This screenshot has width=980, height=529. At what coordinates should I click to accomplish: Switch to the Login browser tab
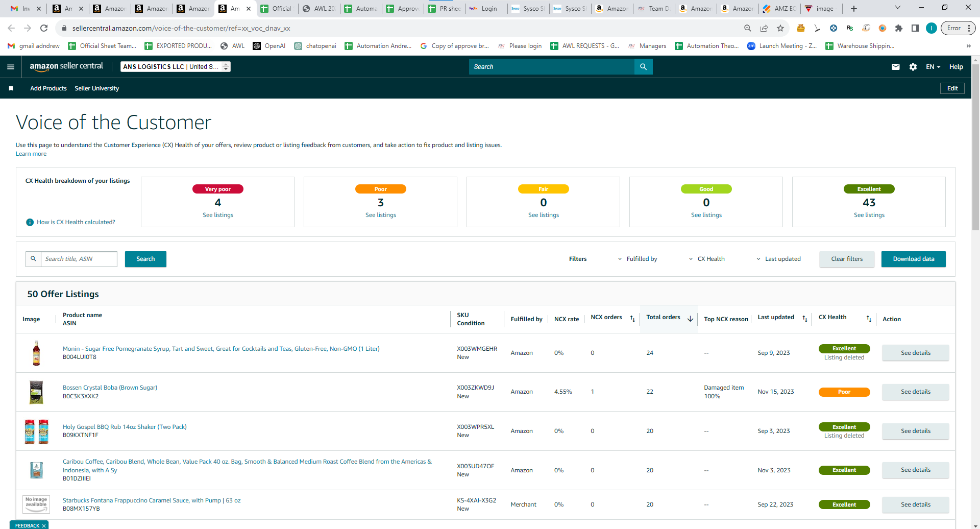click(486, 9)
